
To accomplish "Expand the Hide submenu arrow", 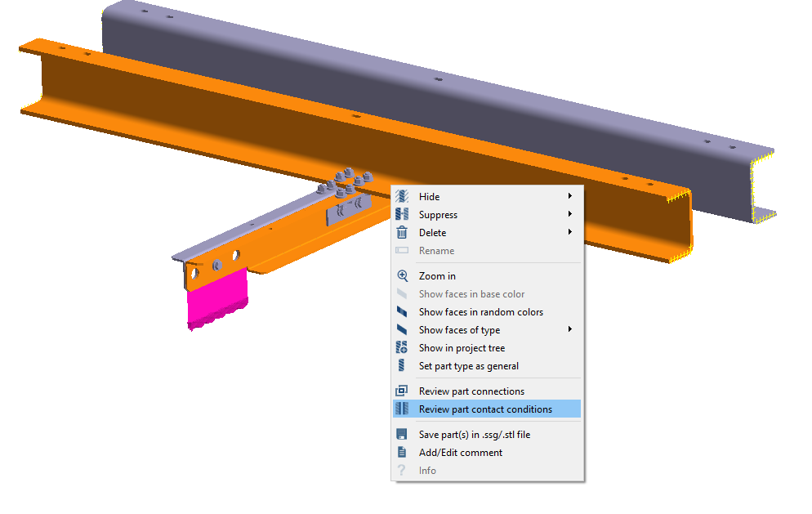I will [x=569, y=196].
